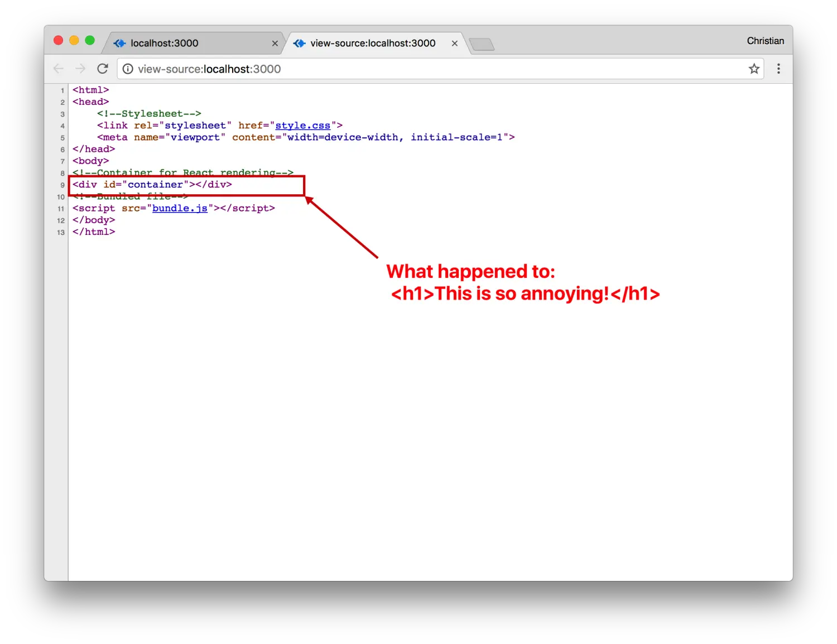The width and height of the screenshot is (837, 644).
Task: Open a new tab with the new-tab button
Action: tap(482, 44)
